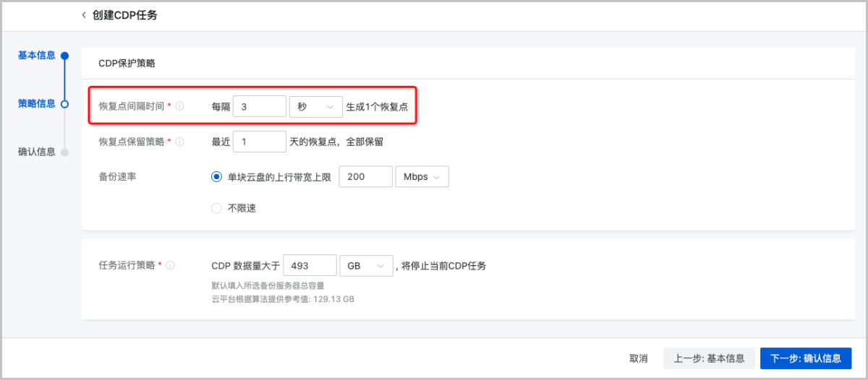Click the 策略信息 step circle indicator
The image size is (868, 380).
64,104
